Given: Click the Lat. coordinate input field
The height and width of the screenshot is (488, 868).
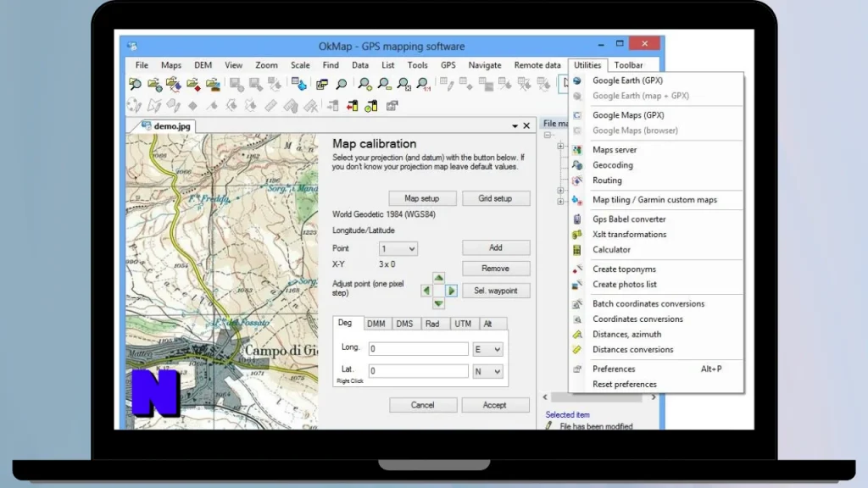Looking at the screenshot, I should 418,371.
